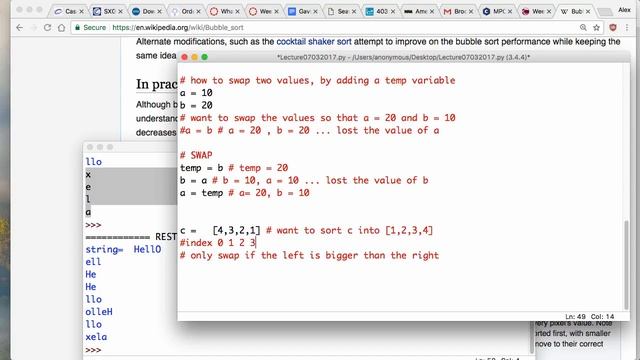Click the '# how to swap two values' comment
640x360 pixels.
coord(318,80)
